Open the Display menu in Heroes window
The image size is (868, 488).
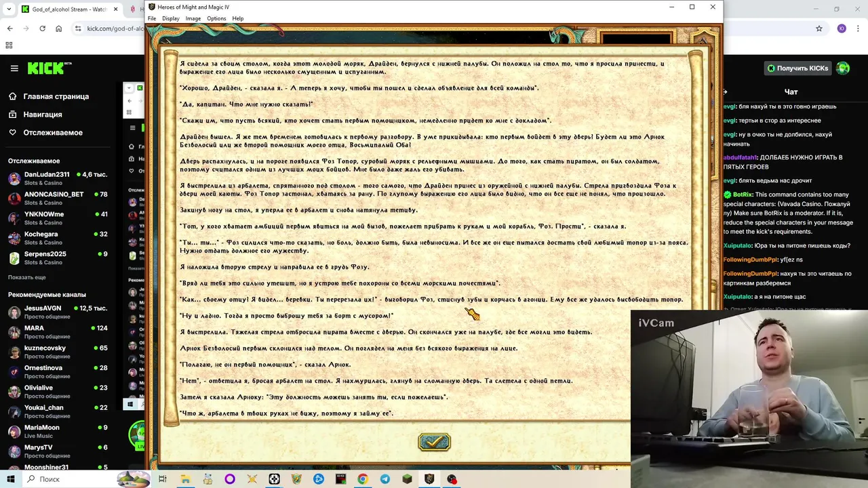[x=171, y=18]
